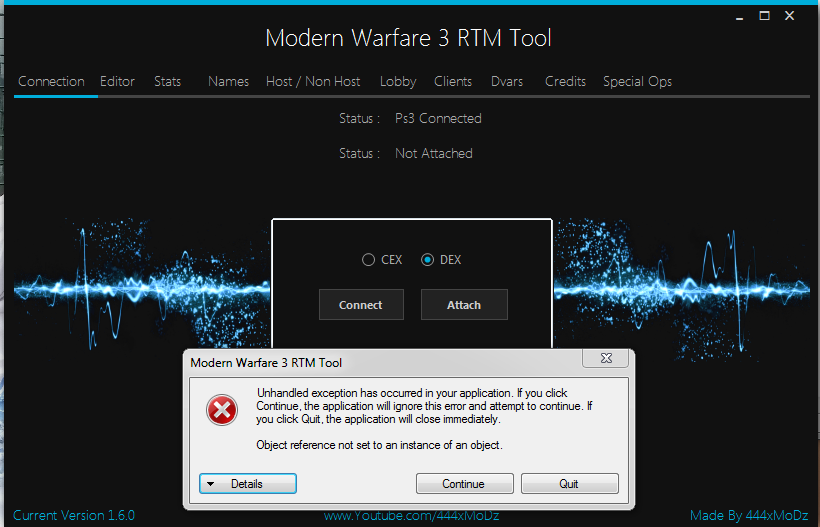This screenshot has width=820, height=527.
Task: Switch to the Clients tab
Action: point(453,82)
